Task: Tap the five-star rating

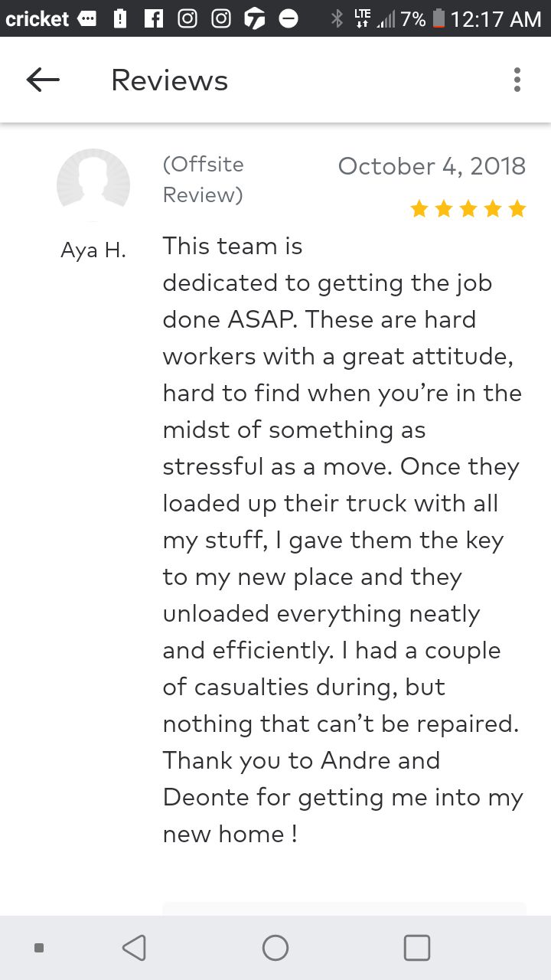Action: [468, 208]
